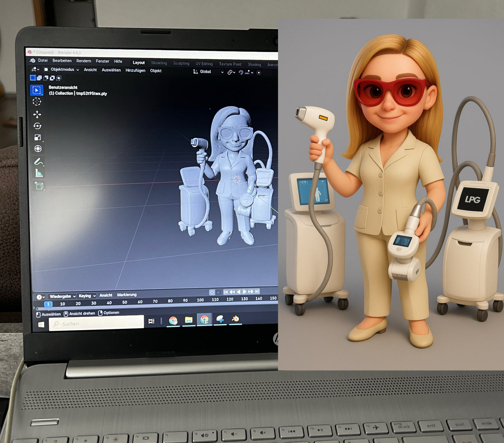Click the Hinzufügen menu button
This screenshot has width=504, height=443.
(x=135, y=70)
